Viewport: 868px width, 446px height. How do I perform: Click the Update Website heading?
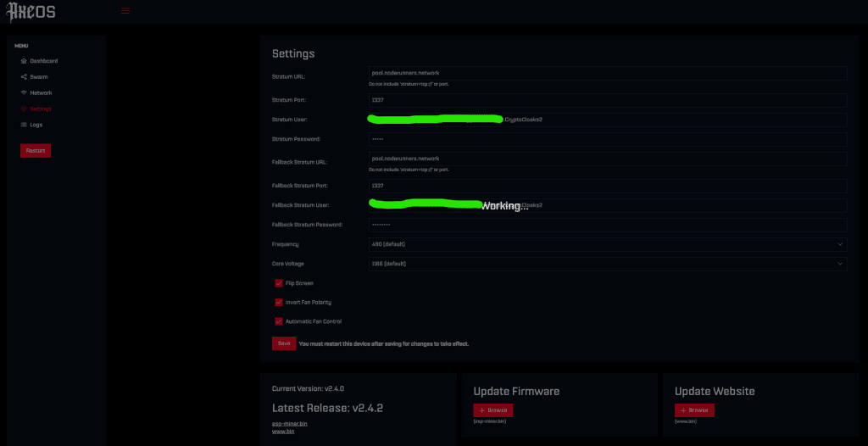click(715, 392)
